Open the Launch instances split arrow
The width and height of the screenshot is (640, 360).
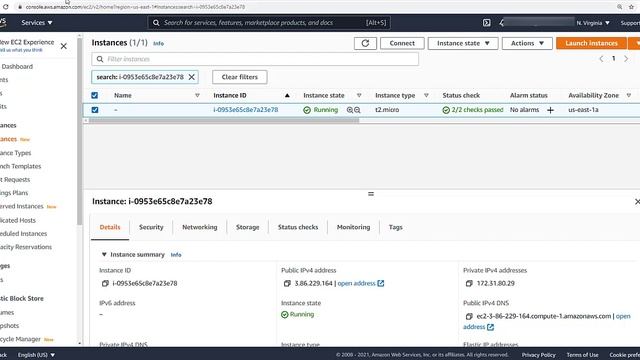point(635,43)
